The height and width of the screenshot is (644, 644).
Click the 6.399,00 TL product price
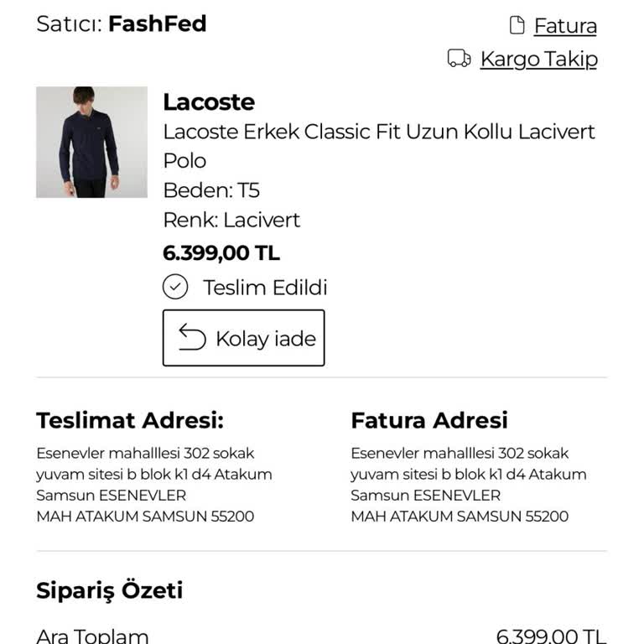[x=221, y=252]
